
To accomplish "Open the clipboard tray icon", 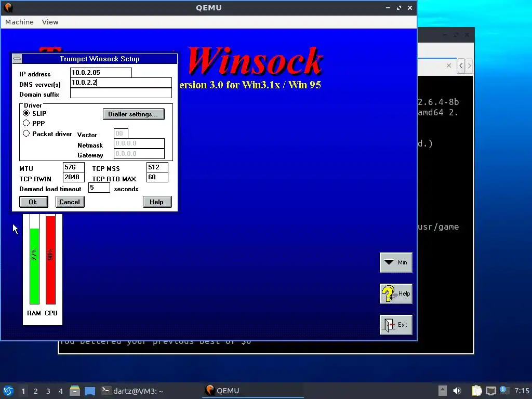I will (x=476, y=391).
